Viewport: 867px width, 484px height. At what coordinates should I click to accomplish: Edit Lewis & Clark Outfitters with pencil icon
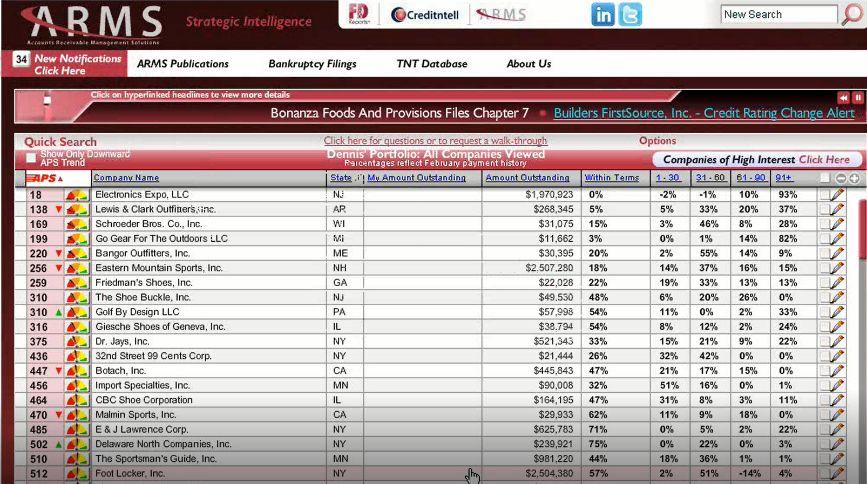(x=838, y=209)
